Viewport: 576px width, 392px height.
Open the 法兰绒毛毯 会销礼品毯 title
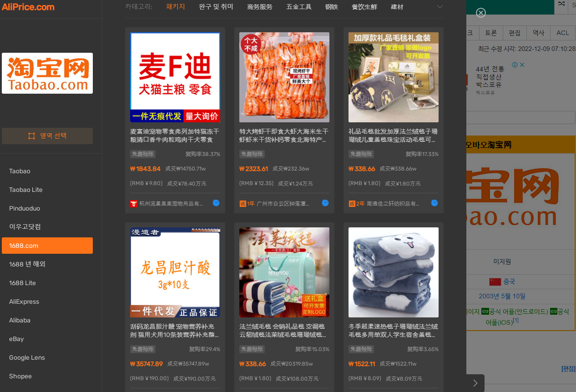pos(284,331)
